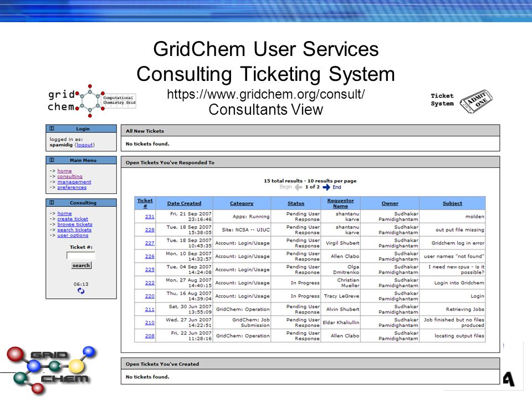
Task: Click the search button
Action: coord(81,265)
